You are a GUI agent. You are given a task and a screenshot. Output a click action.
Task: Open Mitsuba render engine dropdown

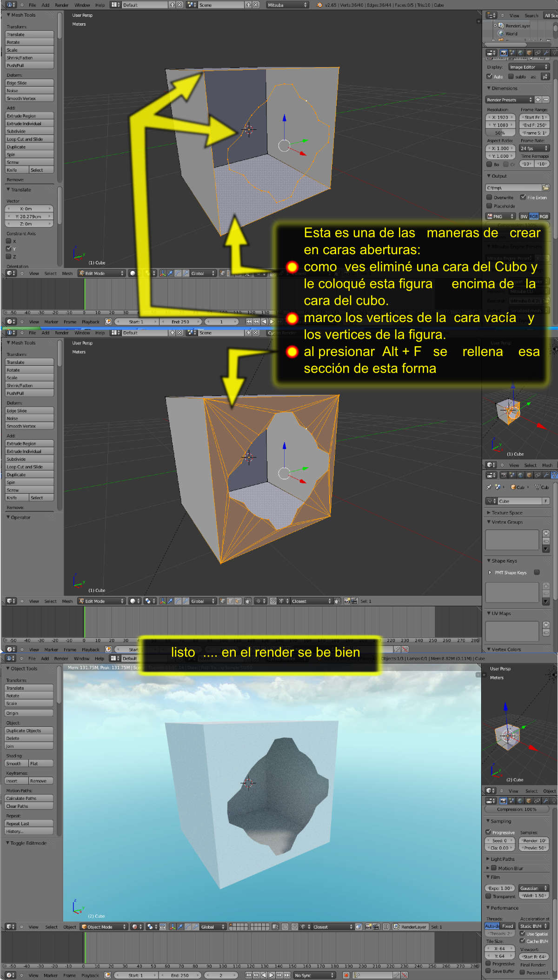[287, 5]
